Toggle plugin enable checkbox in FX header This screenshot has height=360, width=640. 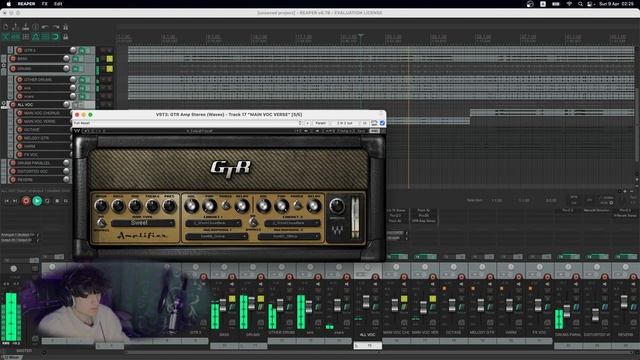click(382, 123)
